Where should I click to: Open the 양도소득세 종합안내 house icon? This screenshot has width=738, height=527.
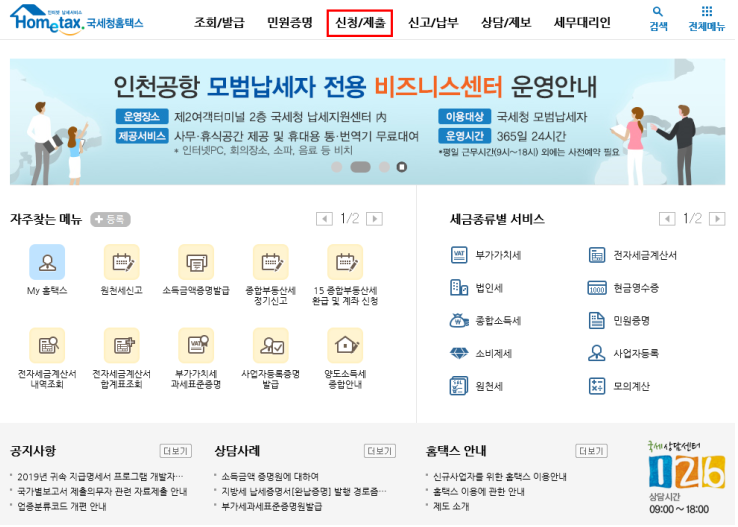tap(345, 345)
